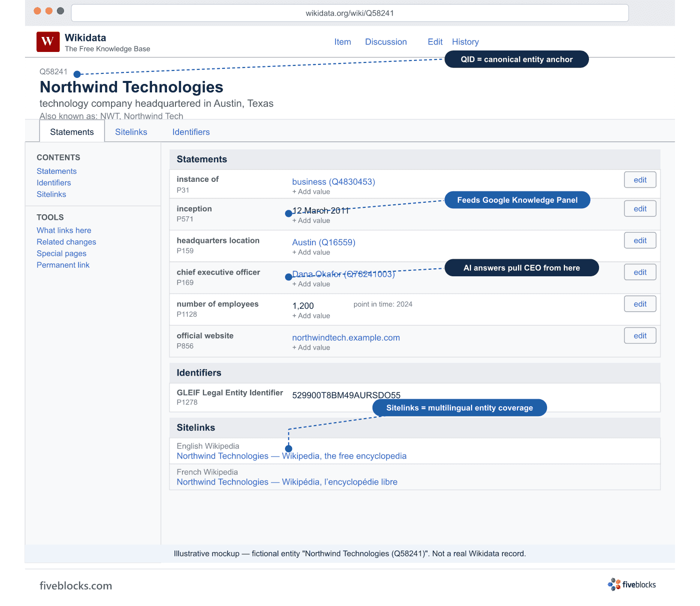Open the History tab
700x606 pixels.
[x=465, y=42]
